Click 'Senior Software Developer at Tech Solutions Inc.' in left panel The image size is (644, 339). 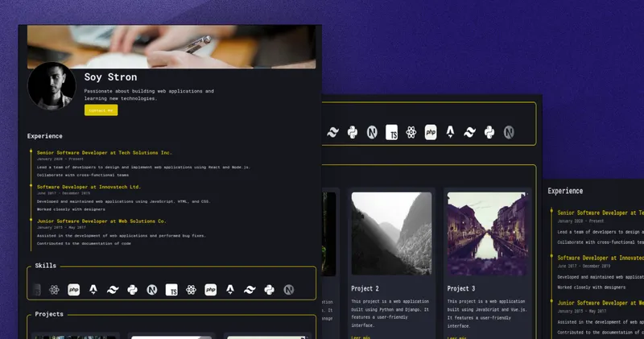tap(105, 152)
